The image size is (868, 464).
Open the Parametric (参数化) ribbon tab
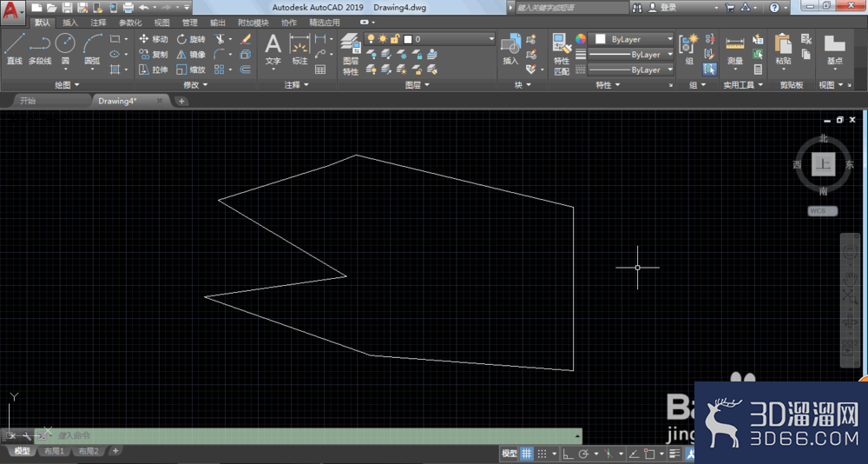[130, 23]
